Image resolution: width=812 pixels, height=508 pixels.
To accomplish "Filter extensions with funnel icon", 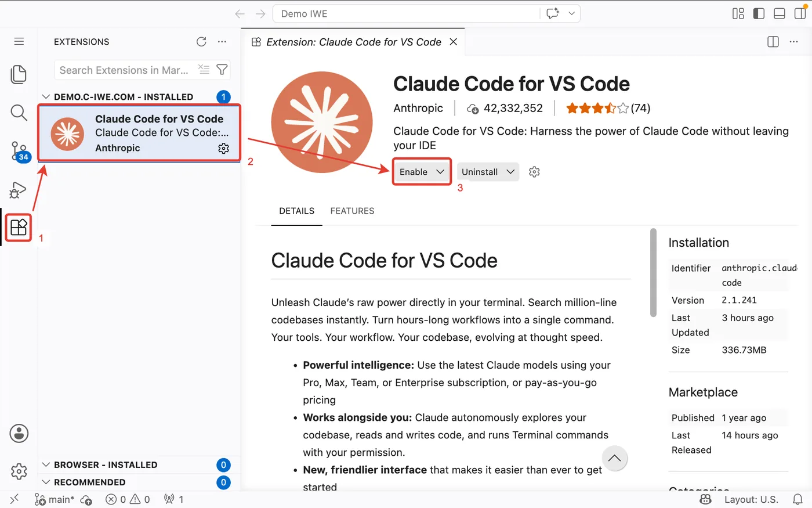I will (x=222, y=70).
